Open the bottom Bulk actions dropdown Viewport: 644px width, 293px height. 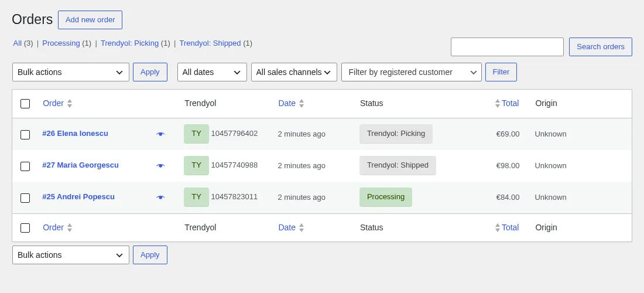pos(71,255)
